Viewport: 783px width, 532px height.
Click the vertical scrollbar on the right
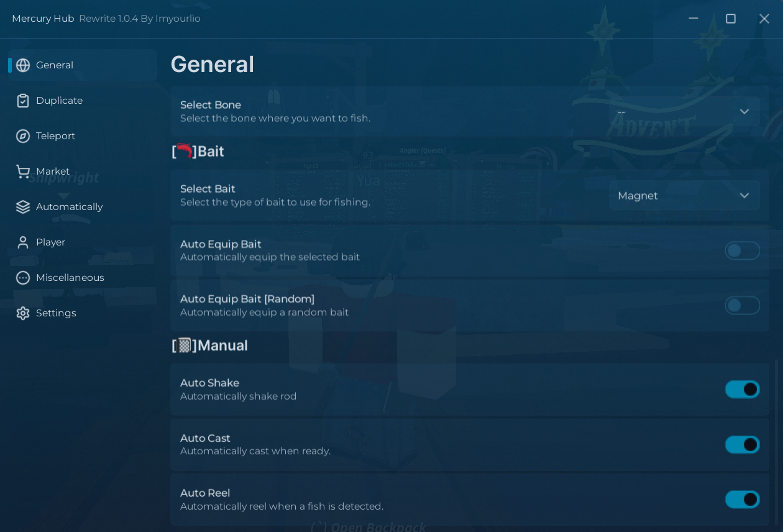click(777, 443)
